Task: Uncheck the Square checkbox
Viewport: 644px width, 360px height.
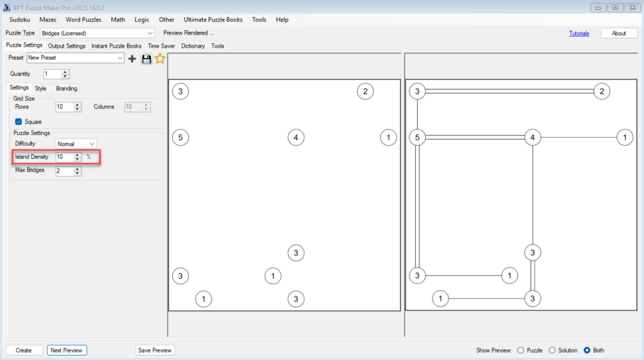Action: 19,122
